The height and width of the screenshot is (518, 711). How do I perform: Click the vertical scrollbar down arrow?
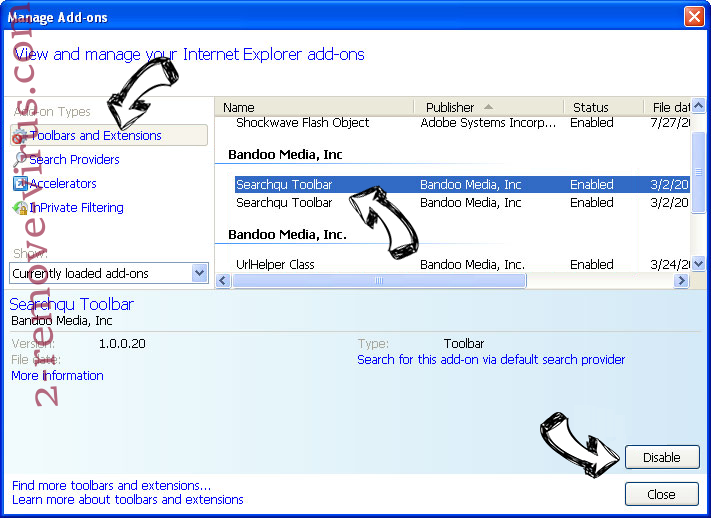click(x=699, y=263)
